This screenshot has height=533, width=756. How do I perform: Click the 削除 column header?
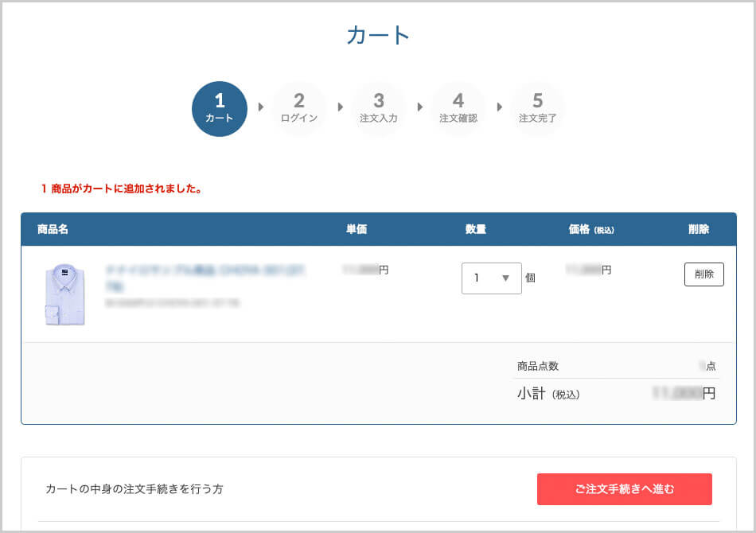(698, 229)
